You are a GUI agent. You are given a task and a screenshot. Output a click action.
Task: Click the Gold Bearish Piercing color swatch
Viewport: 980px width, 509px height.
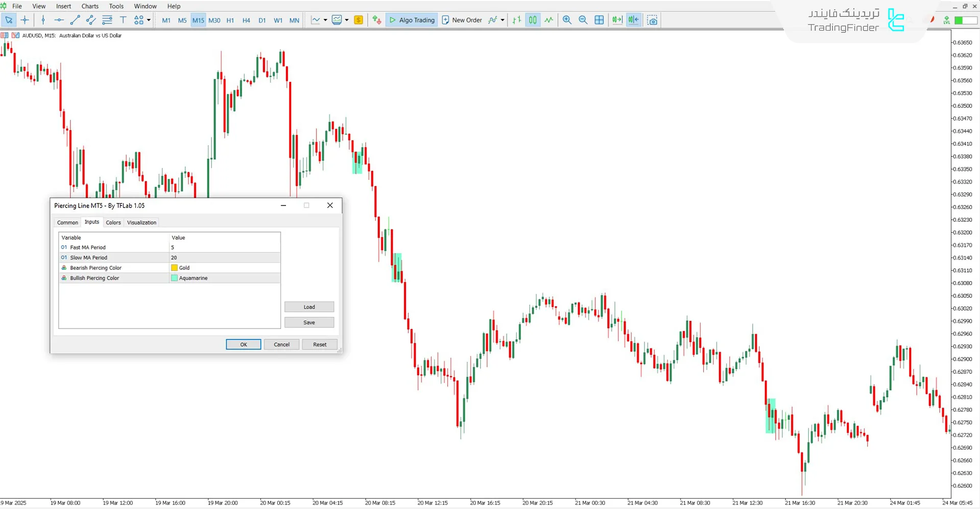[x=175, y=268]
